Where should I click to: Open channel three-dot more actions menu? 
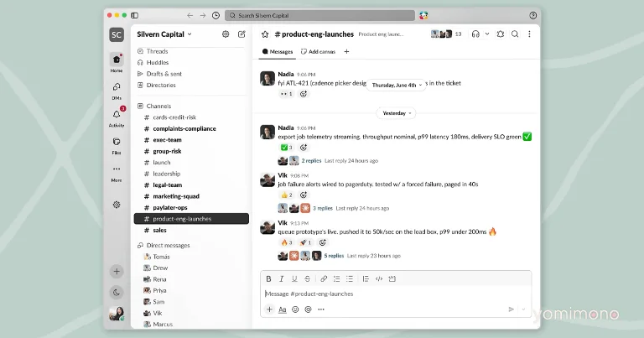(529, 34)
